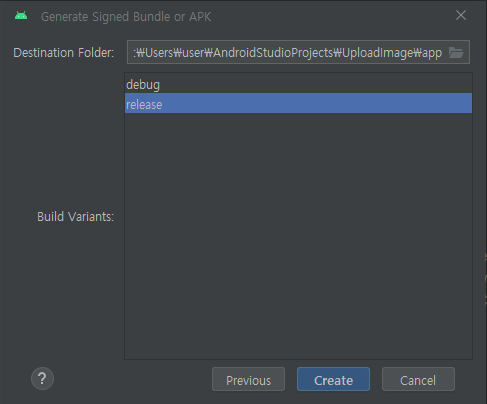Go back with the Previous button
487x404 pixels.
point(248,379)
